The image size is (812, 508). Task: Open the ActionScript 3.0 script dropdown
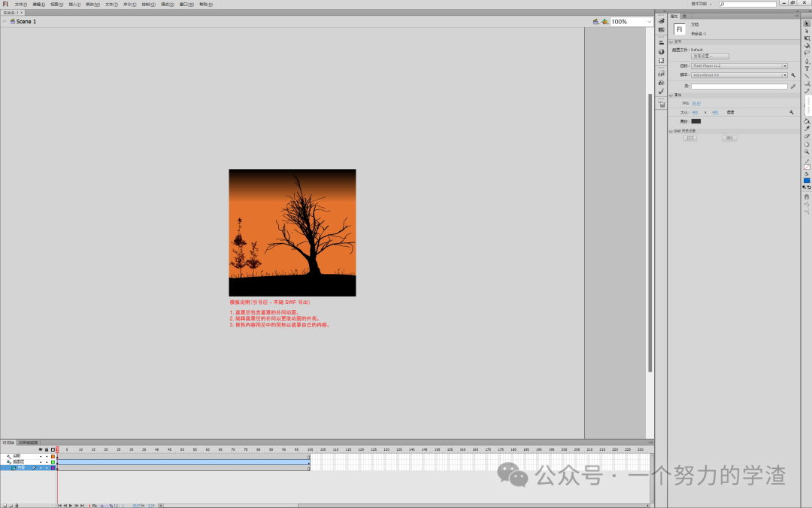pyautogui.click(x=740, y=75)
